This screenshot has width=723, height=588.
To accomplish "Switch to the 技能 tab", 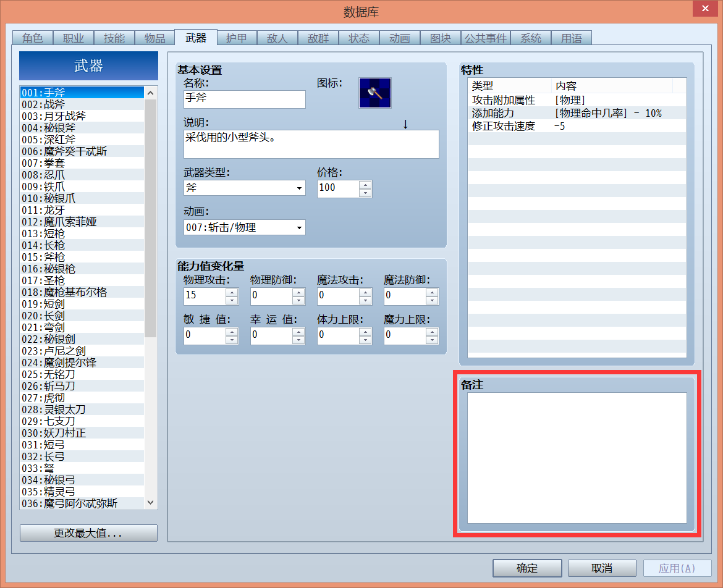I will pyautogui.click(x=114, y=38).
